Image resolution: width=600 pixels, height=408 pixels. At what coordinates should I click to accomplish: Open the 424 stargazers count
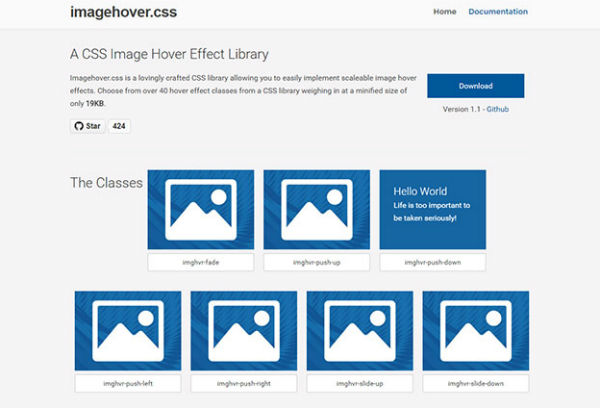pyautogui.click(x=119, y=126)
